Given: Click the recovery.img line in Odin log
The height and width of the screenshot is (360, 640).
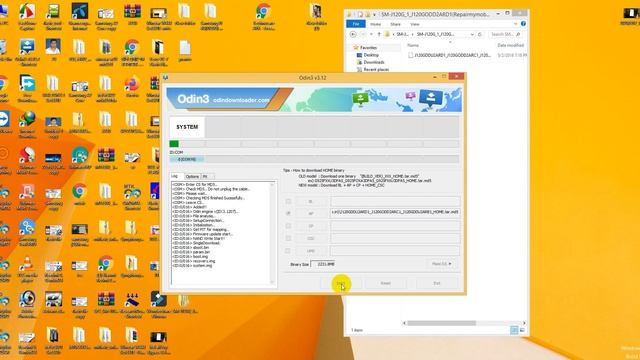Looking at the screenshot, I should pos(193,261).
